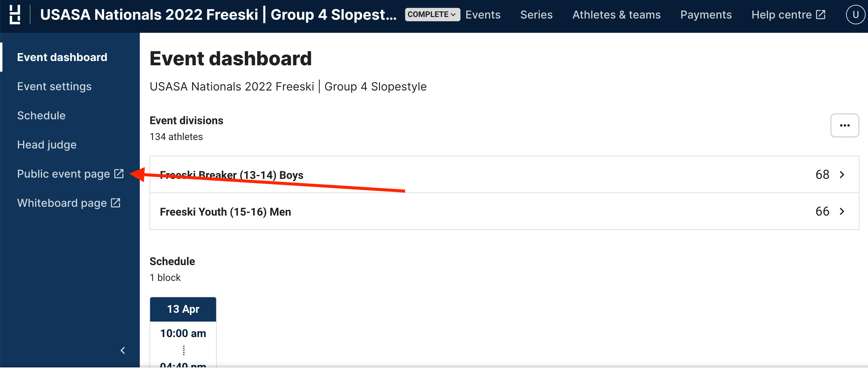Viewport: 868px width, 382px height.
Task: Click the Liveheats logo icon
Action: [15, 15]
